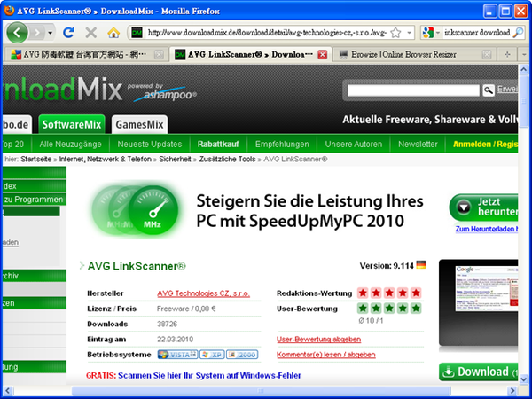This screenshot has height=399, width=532.
Task: Open a new tab with plus button
Action: tap(507, 54)
